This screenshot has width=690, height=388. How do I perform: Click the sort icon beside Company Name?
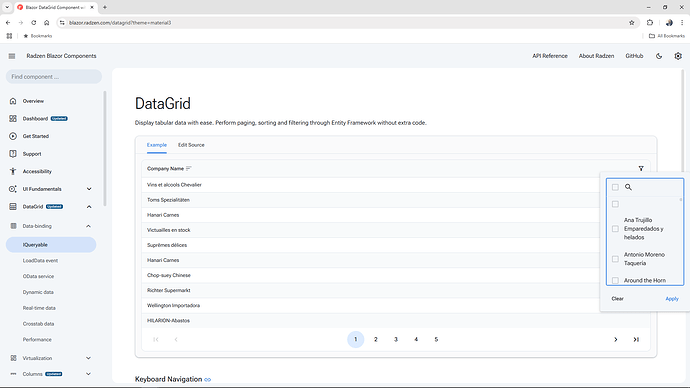point(189,168)
